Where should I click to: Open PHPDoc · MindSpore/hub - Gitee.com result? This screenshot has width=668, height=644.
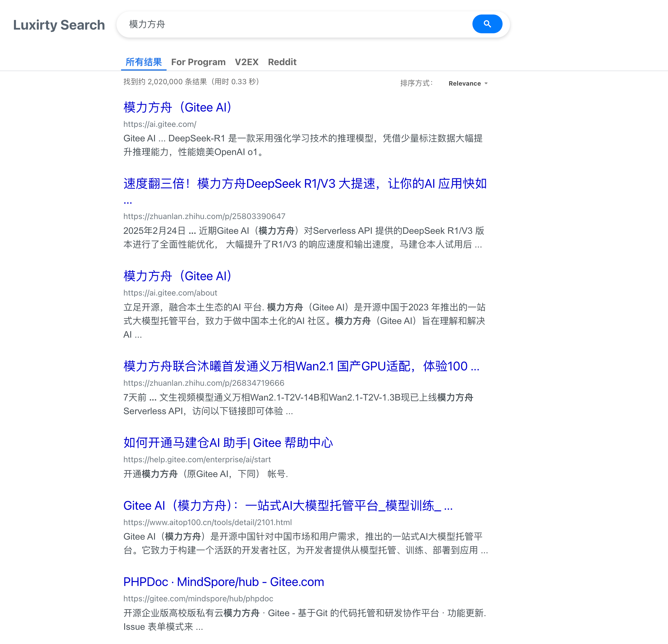pyautogui.click(x=224, y=582)
